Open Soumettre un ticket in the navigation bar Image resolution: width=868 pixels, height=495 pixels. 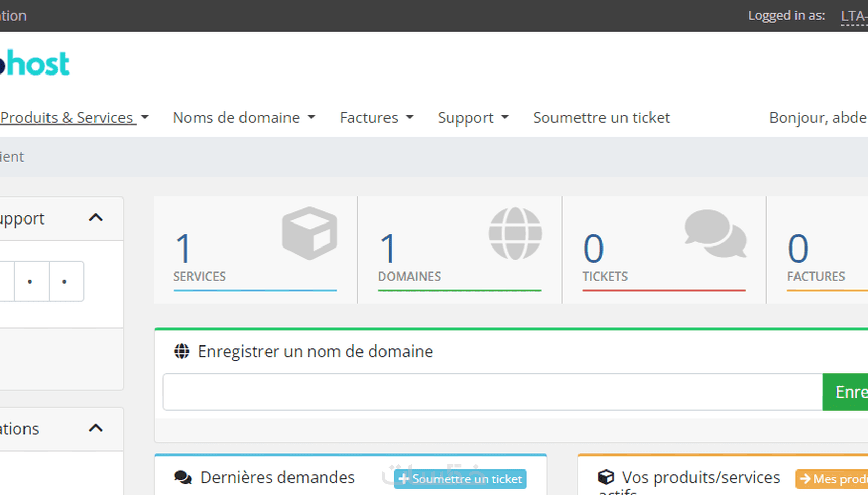[601, 118]
